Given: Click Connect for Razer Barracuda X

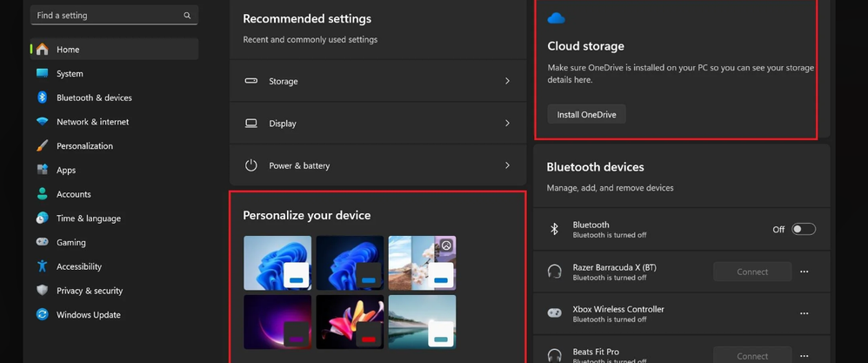Looking at the screenshot, I should click(x=751, y=272).
